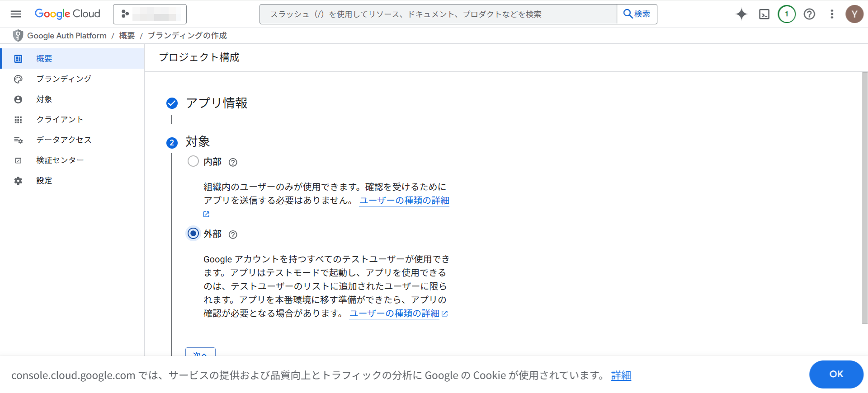
Task: Open Gemini AI assistant sparkle icon
Action: 741,14
